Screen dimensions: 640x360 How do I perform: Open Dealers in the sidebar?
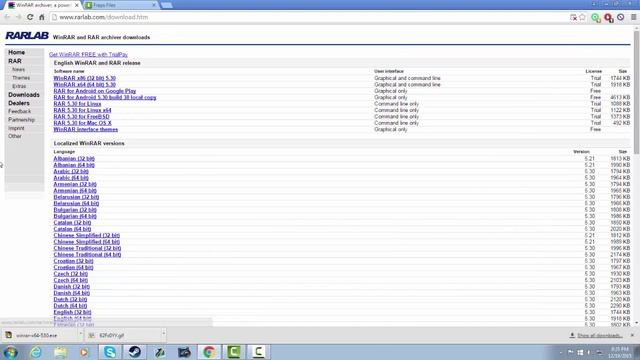(19, 103)
